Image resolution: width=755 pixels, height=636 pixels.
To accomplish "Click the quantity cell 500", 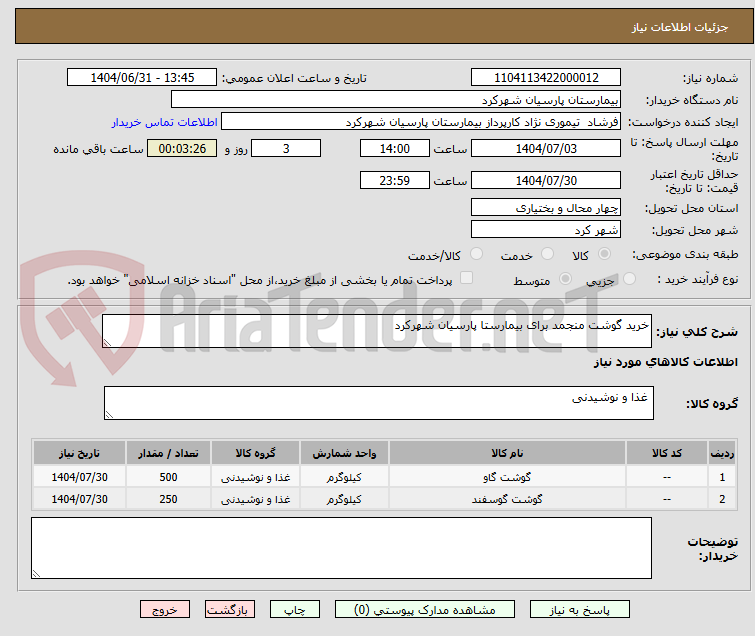I will pyautogui.click(x=169, y=477).
